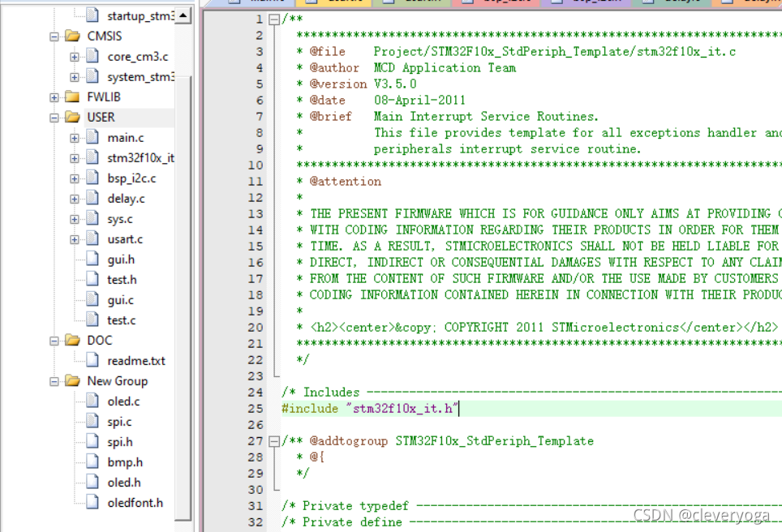Click the USER folder icon

(x=72, y=117)
